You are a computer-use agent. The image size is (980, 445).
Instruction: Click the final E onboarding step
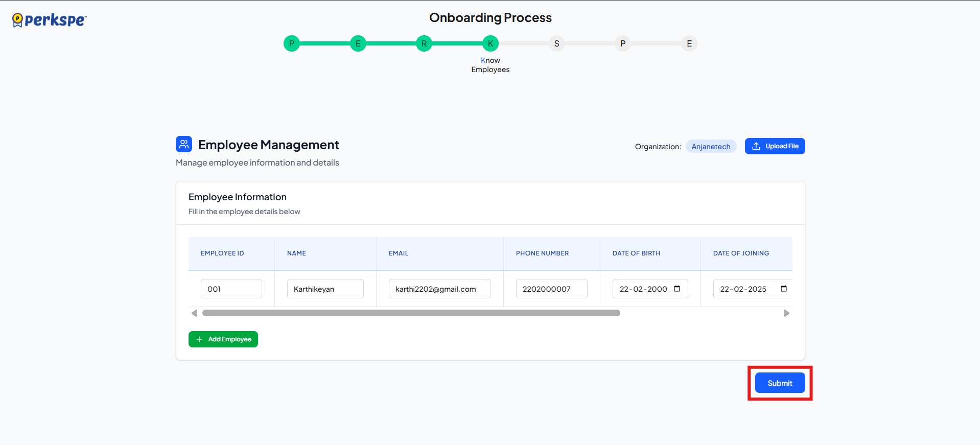(x=689, y=43)
